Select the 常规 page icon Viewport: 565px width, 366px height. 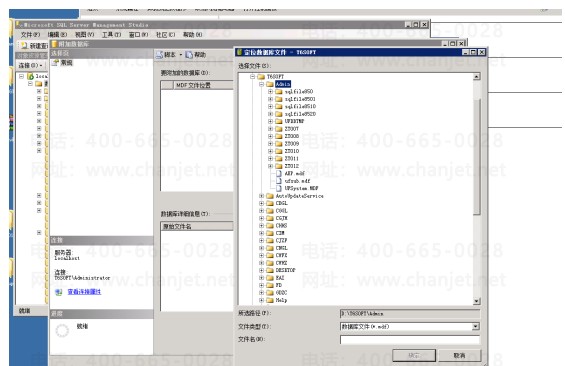click(x=55, y=63)
